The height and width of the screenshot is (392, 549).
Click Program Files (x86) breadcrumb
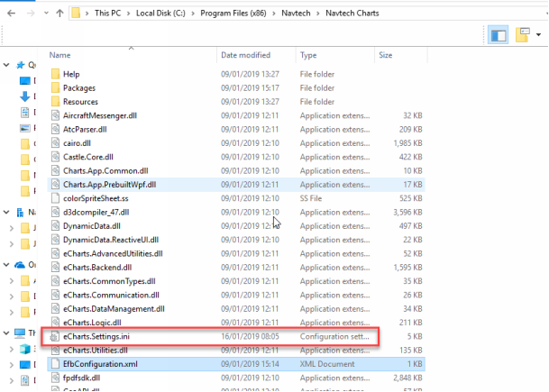pos(233,14)
